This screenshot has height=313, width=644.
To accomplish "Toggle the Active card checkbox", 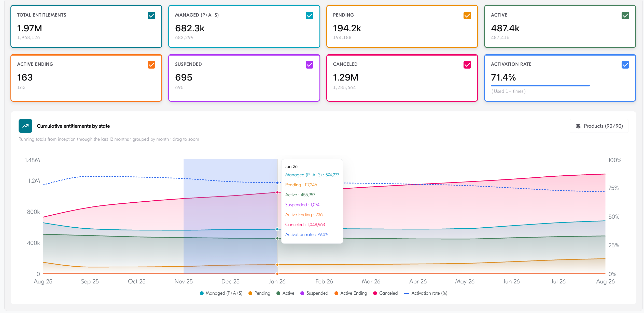I will [625, 16].
